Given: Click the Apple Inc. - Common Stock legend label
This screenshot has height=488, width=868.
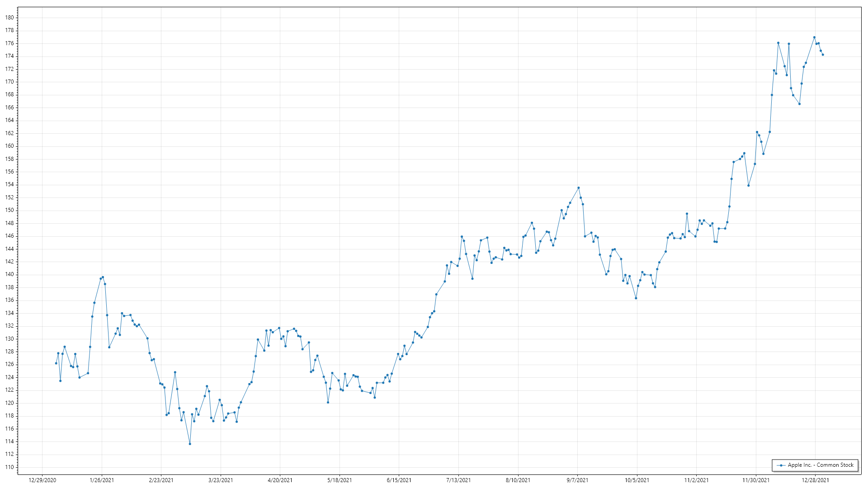Looking at the screenshot, I should [x=821, y=465].
